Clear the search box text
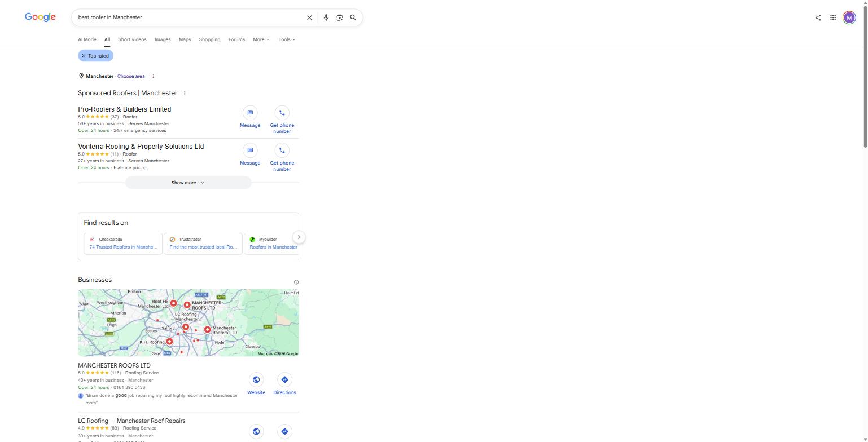 tap(309, 17)
